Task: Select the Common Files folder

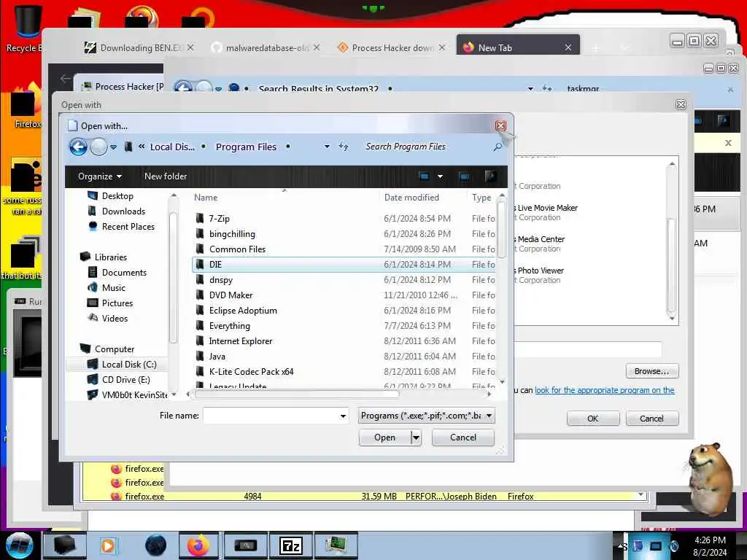Action: click(x=237, y=249)
